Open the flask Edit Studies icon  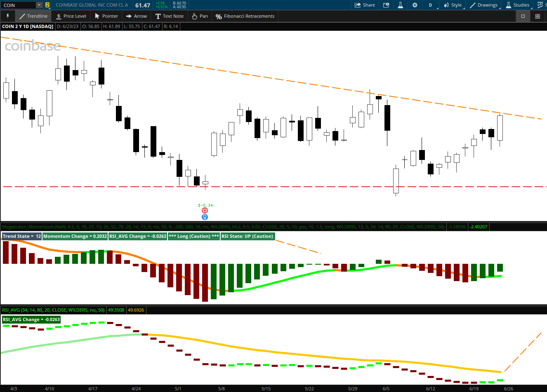point(400,5)
